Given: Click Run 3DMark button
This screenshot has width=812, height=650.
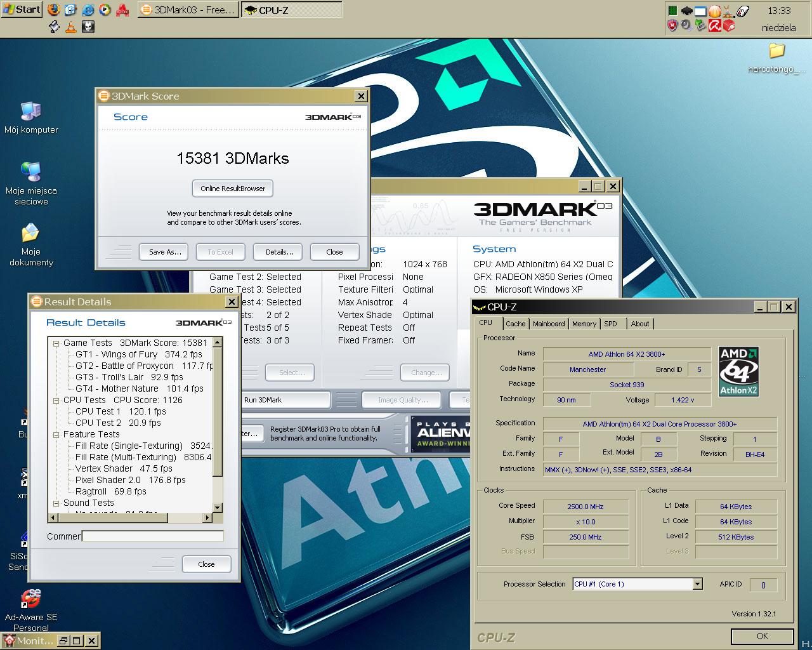Looking at the screenshot, I should [x=285, y=400].
